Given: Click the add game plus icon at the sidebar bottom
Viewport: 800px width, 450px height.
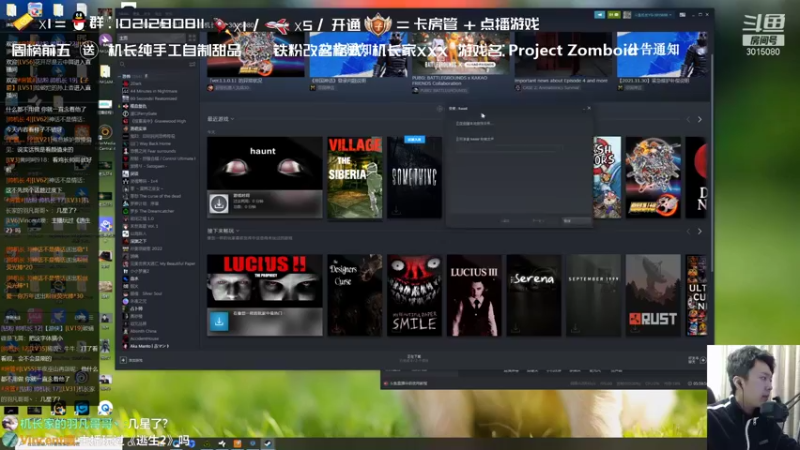Looking at the screenshot, I should 123,360.
